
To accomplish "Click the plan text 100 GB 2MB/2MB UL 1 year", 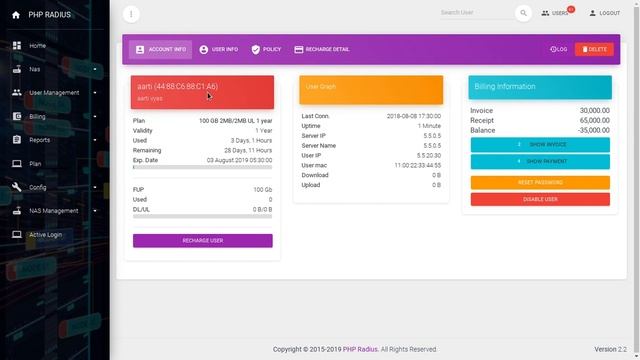I will pos(236,121).
